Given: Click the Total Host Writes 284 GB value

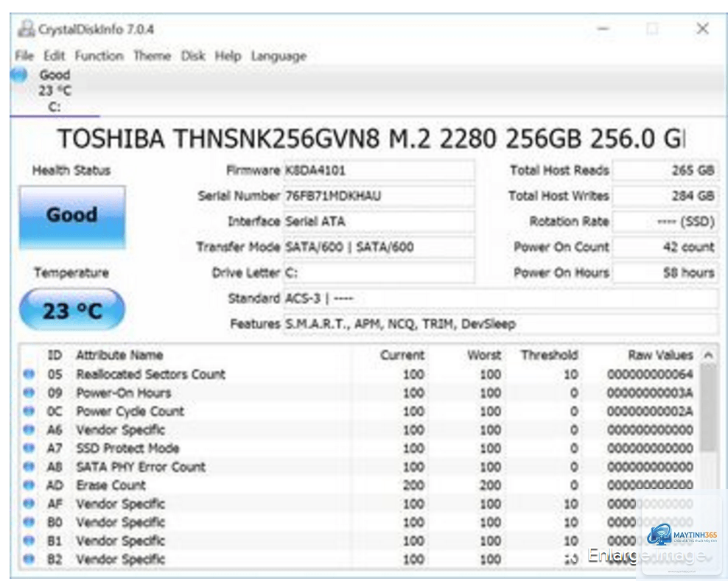Looking at the screenshot, I should [665, 197].
